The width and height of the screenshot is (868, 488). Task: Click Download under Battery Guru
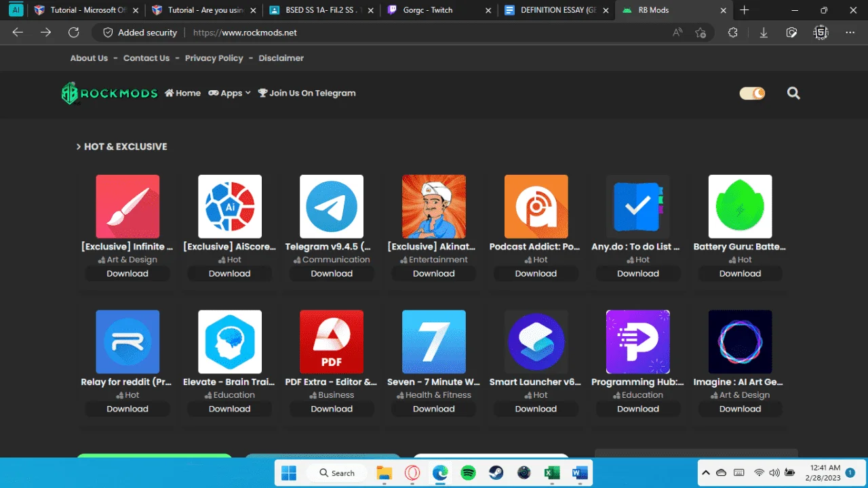coord(740,274)
